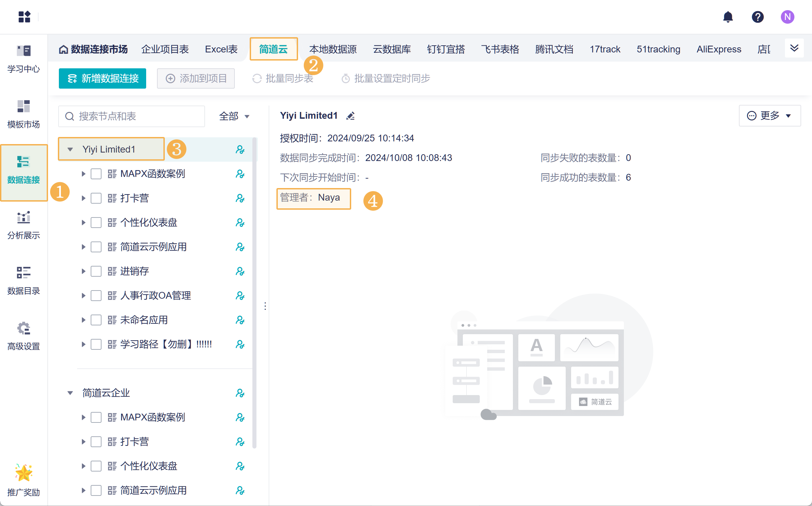Check the MAPX函数案例 checkbox under Yiyi Limited1
This screenshot has height=506, width=812.
point(96,174)
